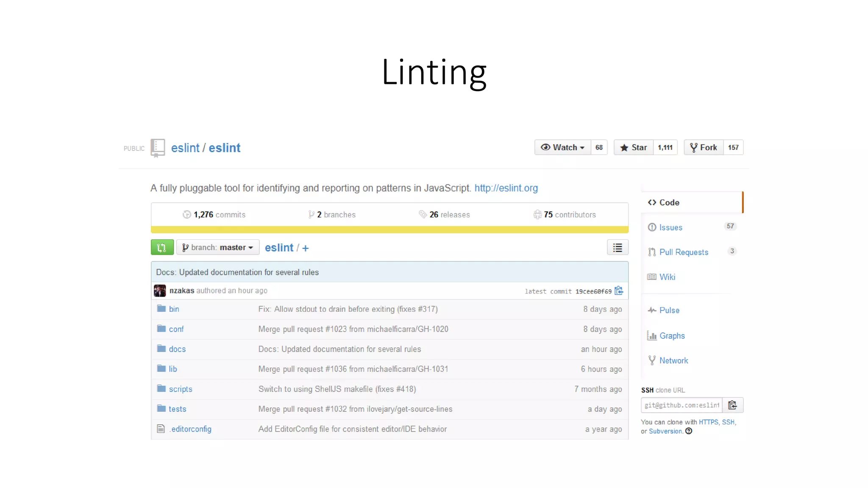Click the eslint owner link
This screenshot has height=488, width=868.
click(185, 148)
